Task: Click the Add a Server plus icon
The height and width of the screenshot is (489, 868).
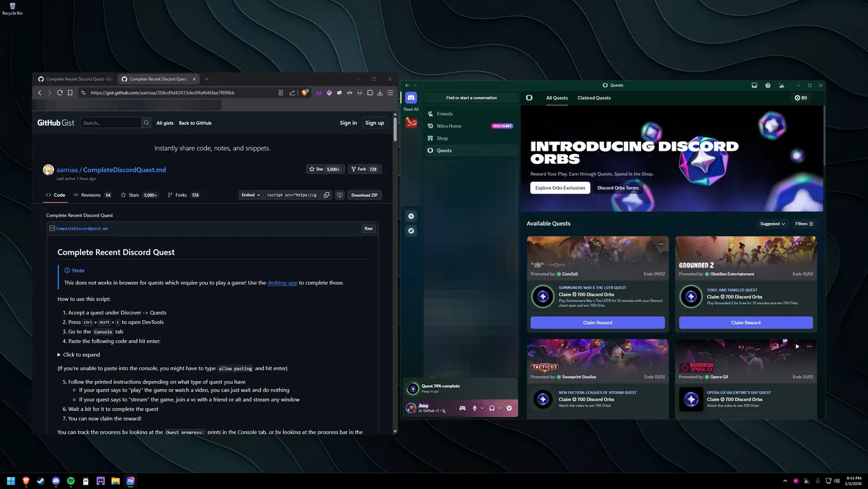Action: coord(411,216)
